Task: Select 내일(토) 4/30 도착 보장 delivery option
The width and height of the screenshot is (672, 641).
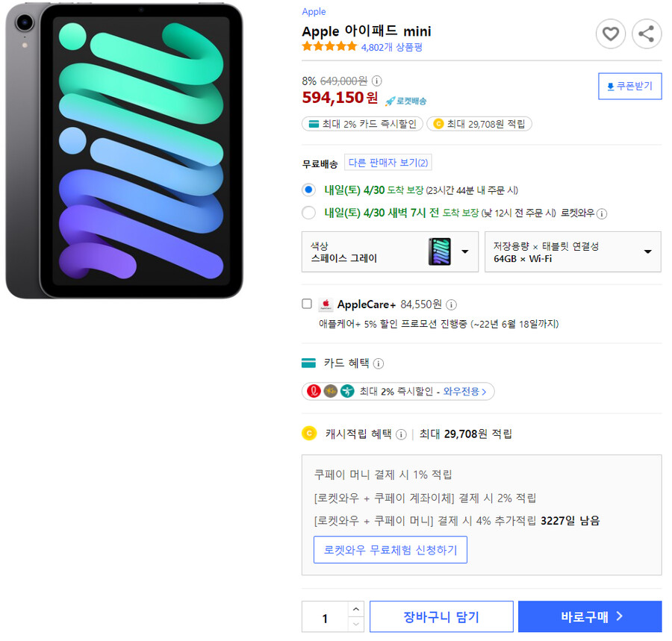Action: (x=308, y=190)
